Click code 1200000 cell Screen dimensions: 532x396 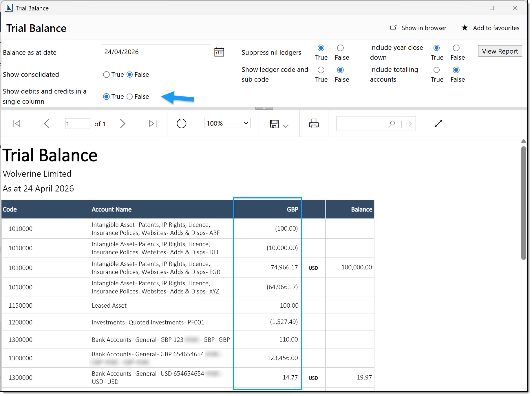click(21, 322)
